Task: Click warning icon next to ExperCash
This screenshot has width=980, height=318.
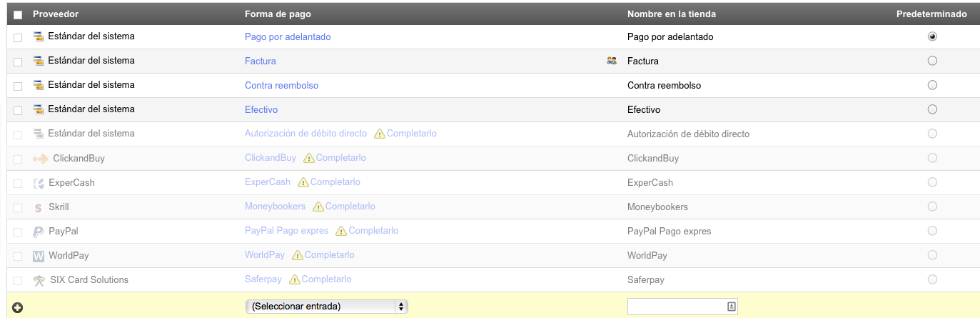Action: click(x=303, y=183)
